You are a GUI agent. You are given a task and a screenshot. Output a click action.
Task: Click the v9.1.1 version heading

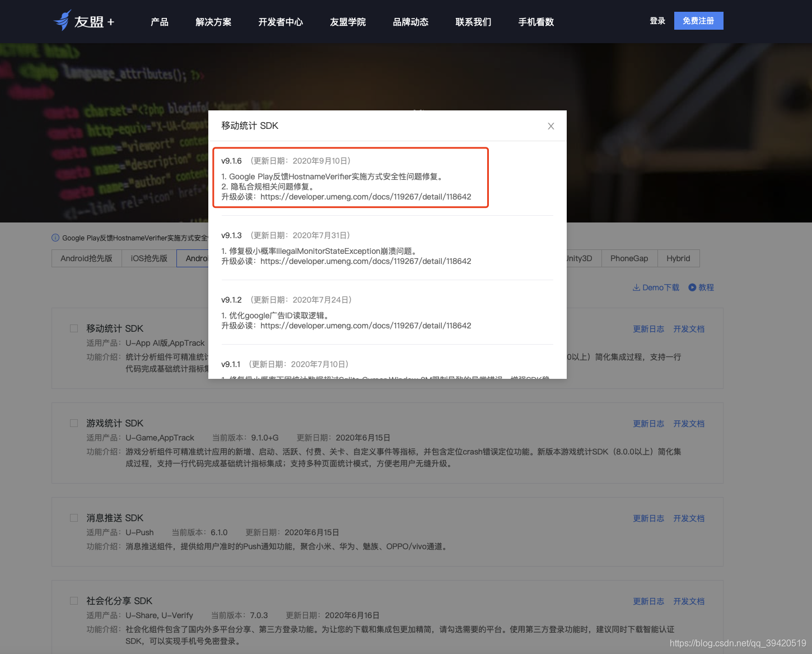point(231,364)
